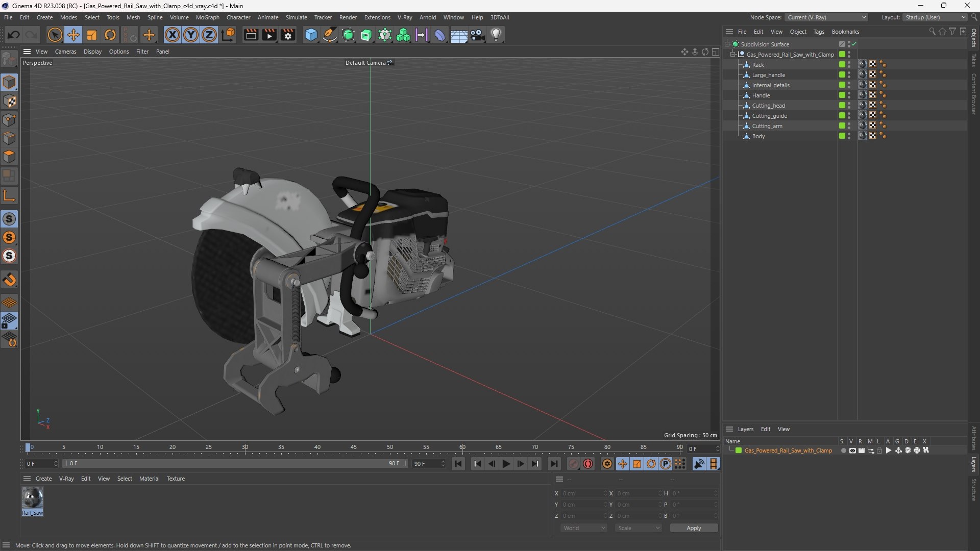The height and width of the screenshot is (551, 980).
Task: Toggle visibility dots of Rack object
Action: point(849,65)
